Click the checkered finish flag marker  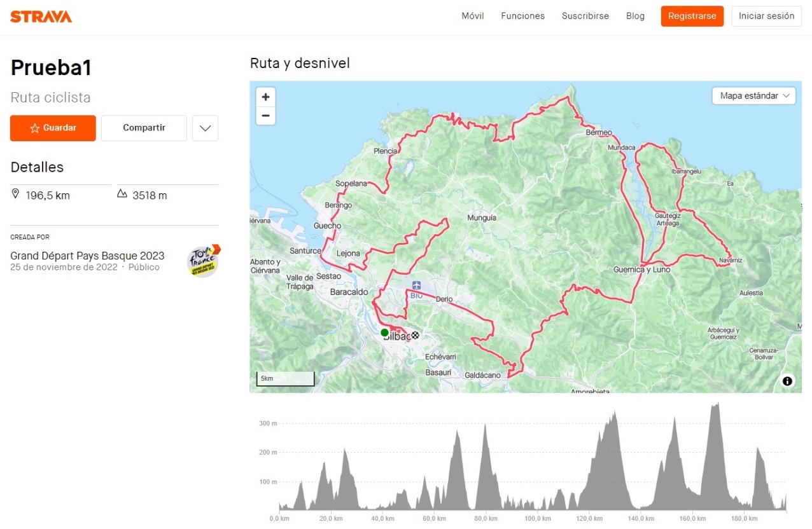click(416, 335)
